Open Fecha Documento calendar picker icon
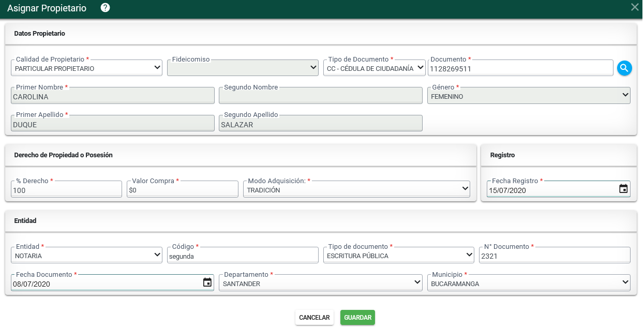This screenshot has width=644, height=328. tap(207, 282)
